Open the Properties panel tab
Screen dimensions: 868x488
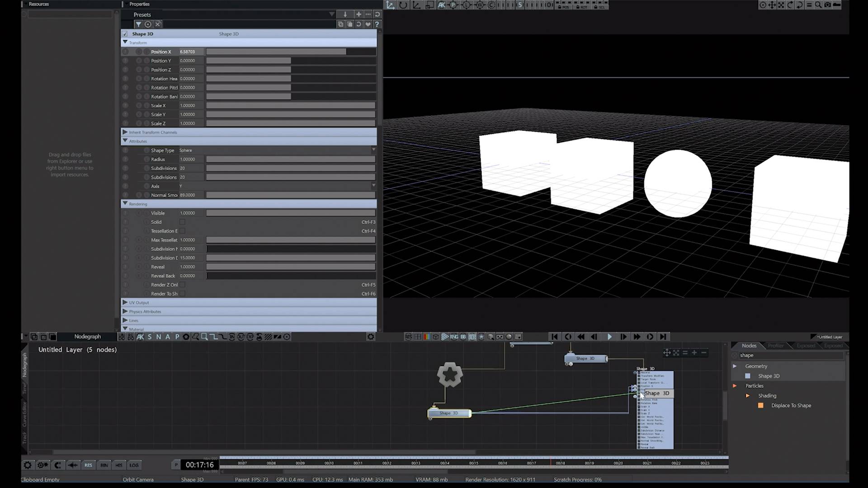click(x=139, y=4)
